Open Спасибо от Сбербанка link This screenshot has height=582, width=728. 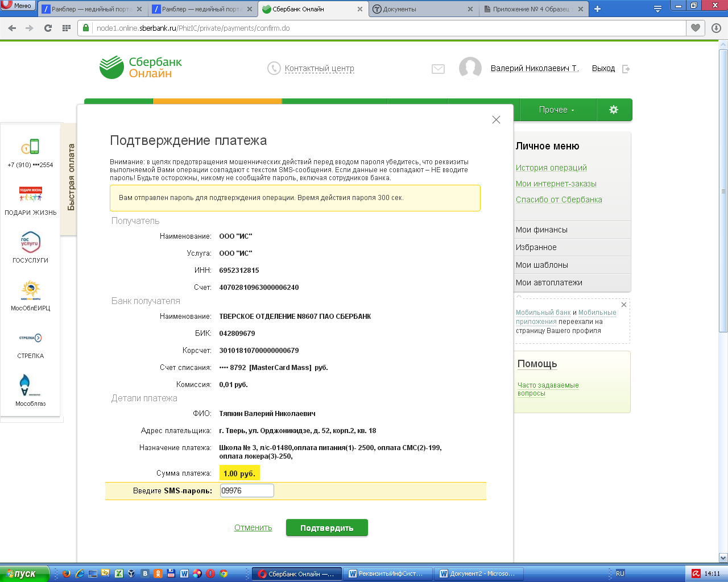click(x=559, y=199)
